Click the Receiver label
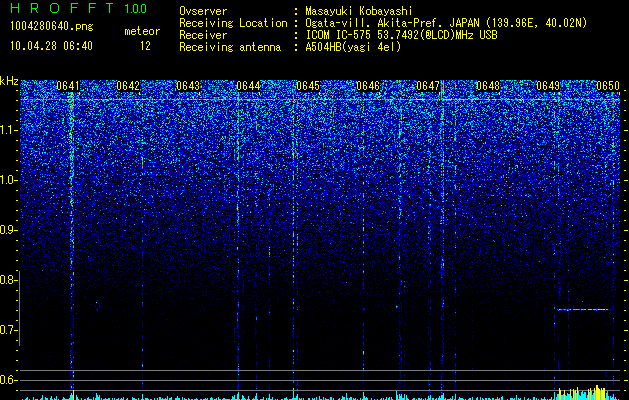The image size is (629, 400). pyautogui.click(x=203, y=35)
